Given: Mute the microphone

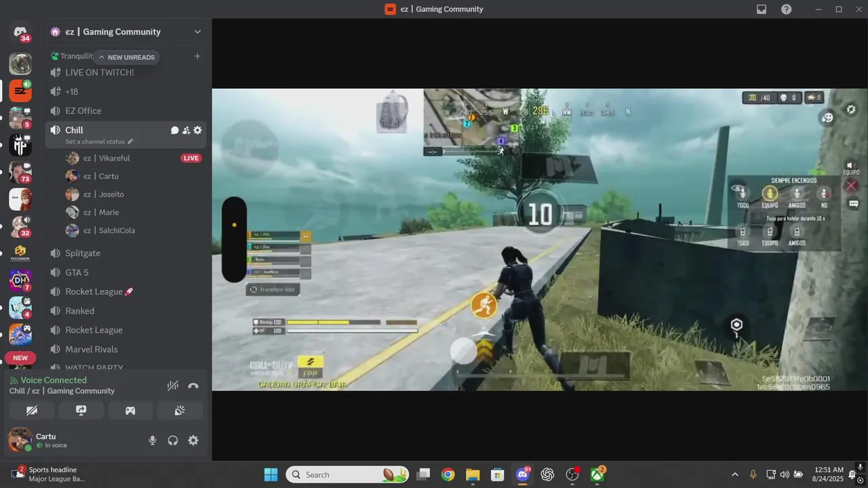Looking at the screenshot, I should click(153, 441).
